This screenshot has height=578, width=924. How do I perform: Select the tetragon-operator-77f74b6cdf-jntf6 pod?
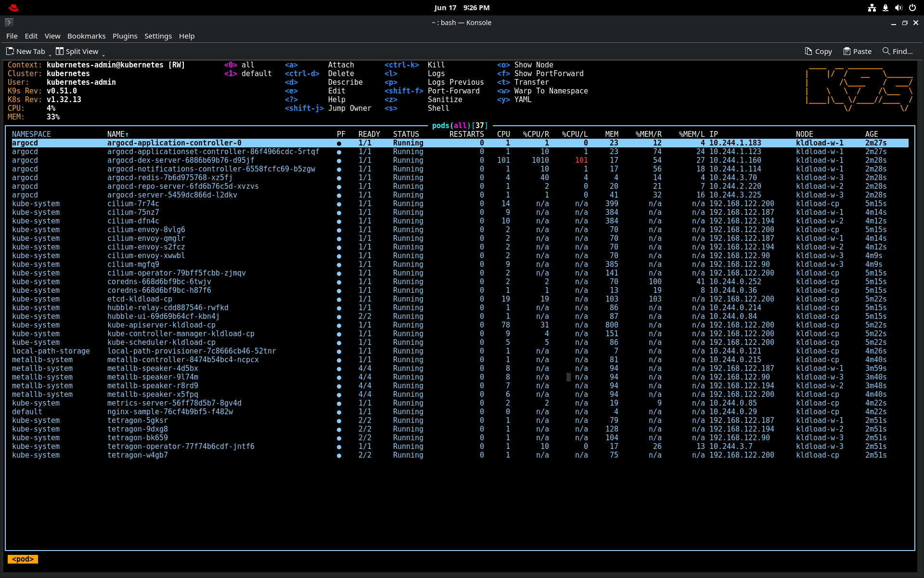tap(180, 447)
